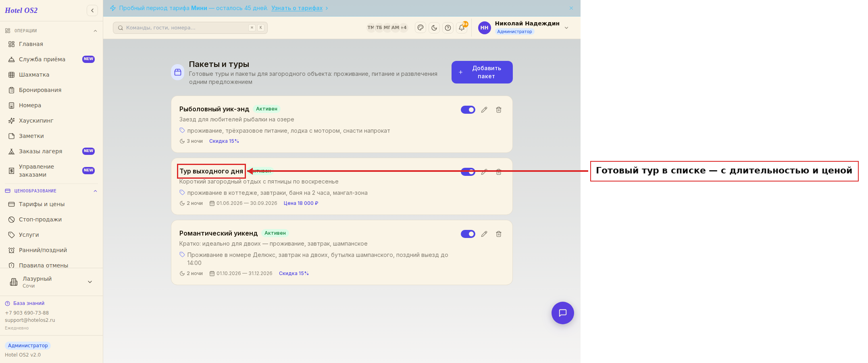Follow the Узнать о тарифах link
868x363 pixels.
[297, 8]
